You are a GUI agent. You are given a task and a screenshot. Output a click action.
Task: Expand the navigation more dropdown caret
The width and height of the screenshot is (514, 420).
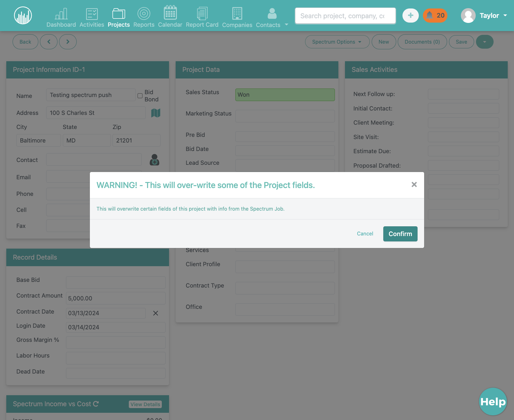(x=287, y=24)
